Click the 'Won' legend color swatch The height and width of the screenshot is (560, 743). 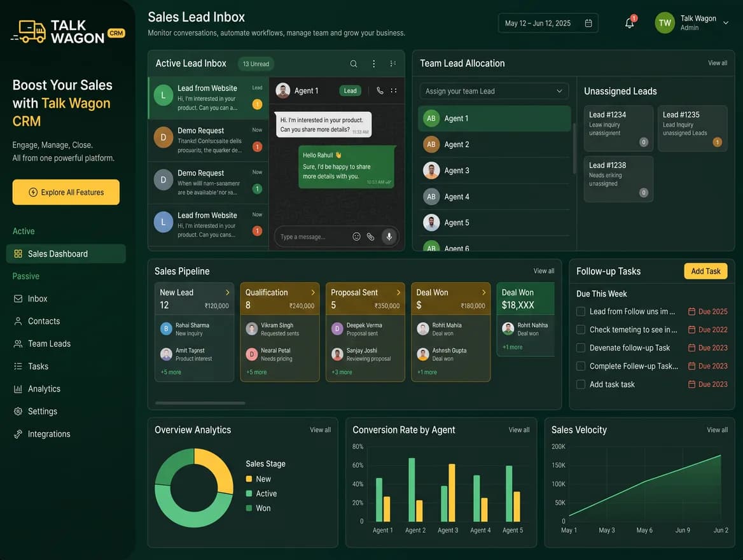click(x=249, y=508)
